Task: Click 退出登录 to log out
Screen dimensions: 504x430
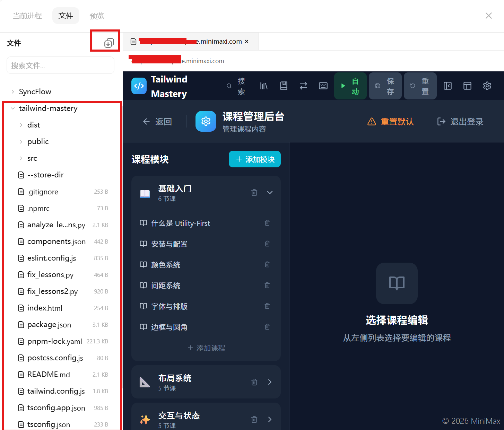Action: coord(460,122)
